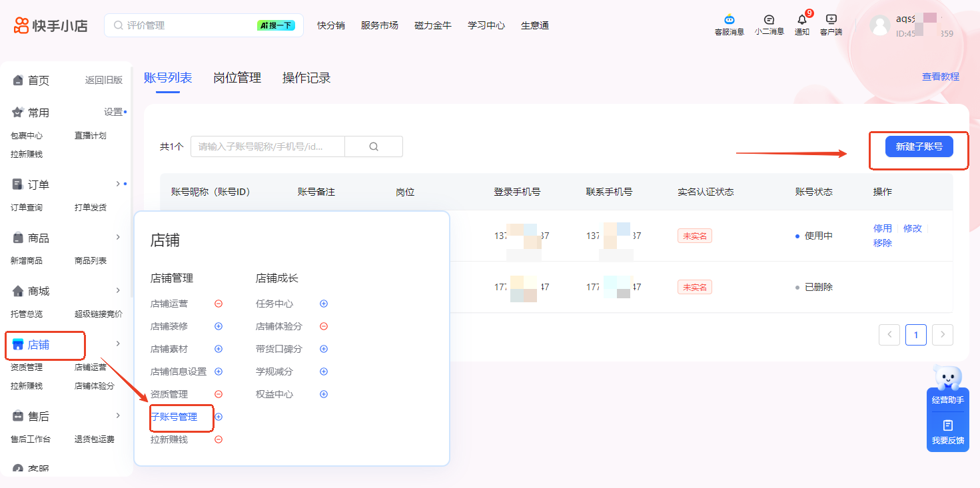Add 店铺装修 to 常用 via its plus icon
The image size is (980, 488).
tap(219, 326)
